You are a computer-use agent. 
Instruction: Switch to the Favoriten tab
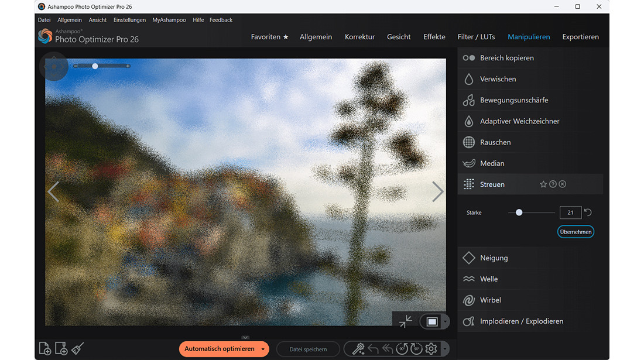(269, 37)
